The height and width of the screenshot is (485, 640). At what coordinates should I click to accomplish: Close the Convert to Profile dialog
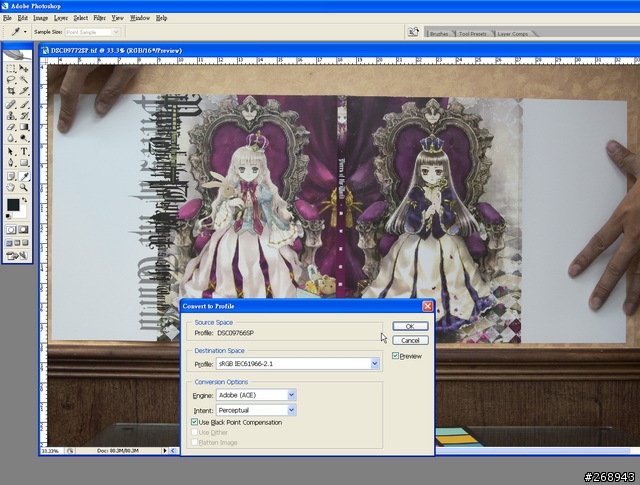427,306
